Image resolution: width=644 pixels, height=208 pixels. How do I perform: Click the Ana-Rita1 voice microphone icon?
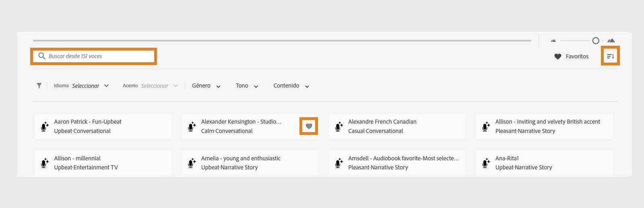pyautogui.click(x=486, y=163)
